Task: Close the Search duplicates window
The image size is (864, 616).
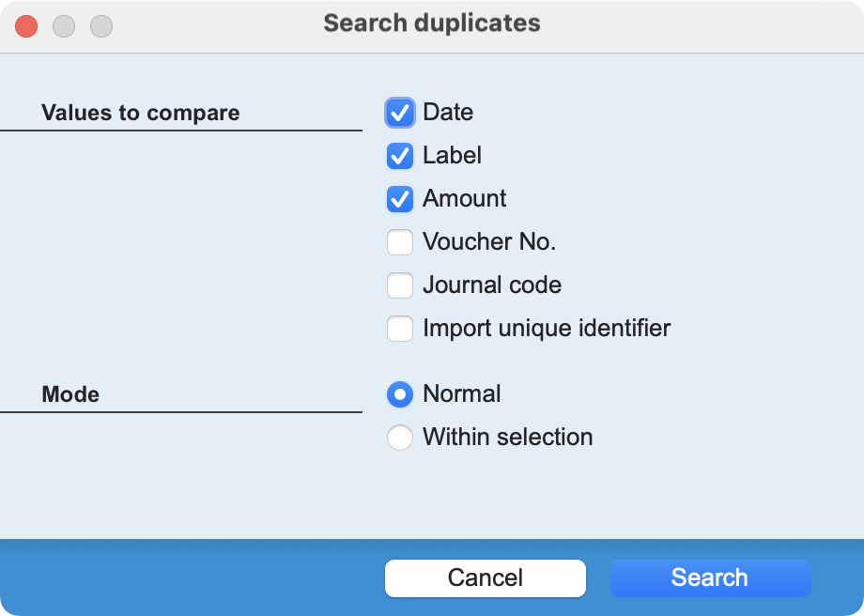Action: (26, 26)
